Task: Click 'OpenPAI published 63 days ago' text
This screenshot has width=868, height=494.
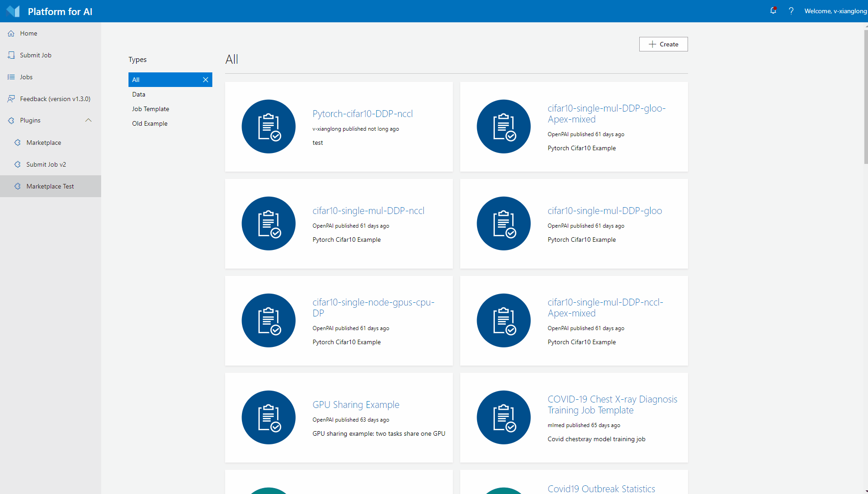Action: (x=351, y=420)
